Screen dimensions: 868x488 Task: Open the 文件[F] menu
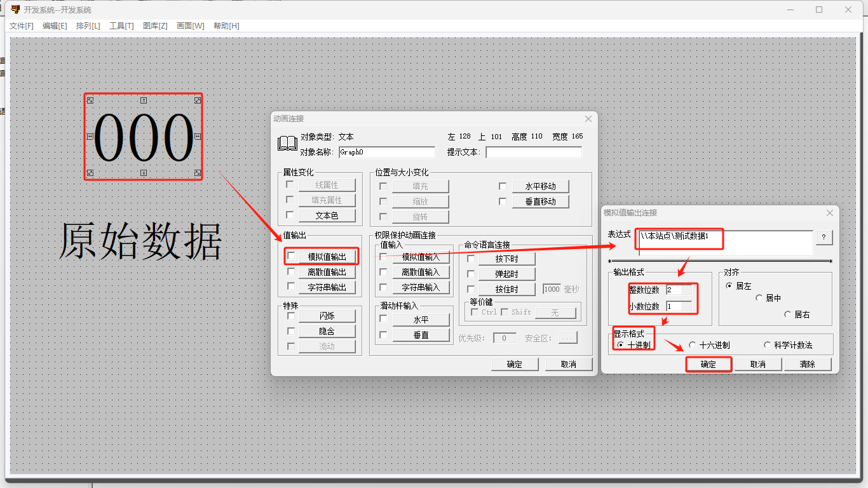pos(22,26)
